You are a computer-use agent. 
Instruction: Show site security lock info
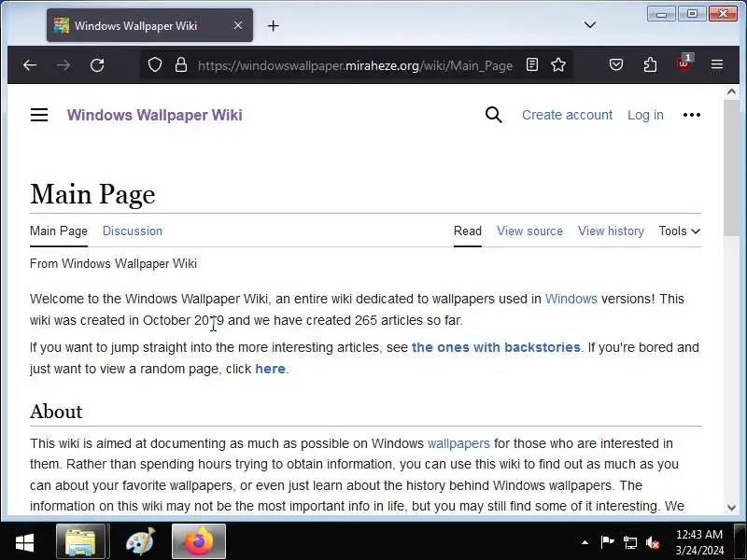(181, 64)
